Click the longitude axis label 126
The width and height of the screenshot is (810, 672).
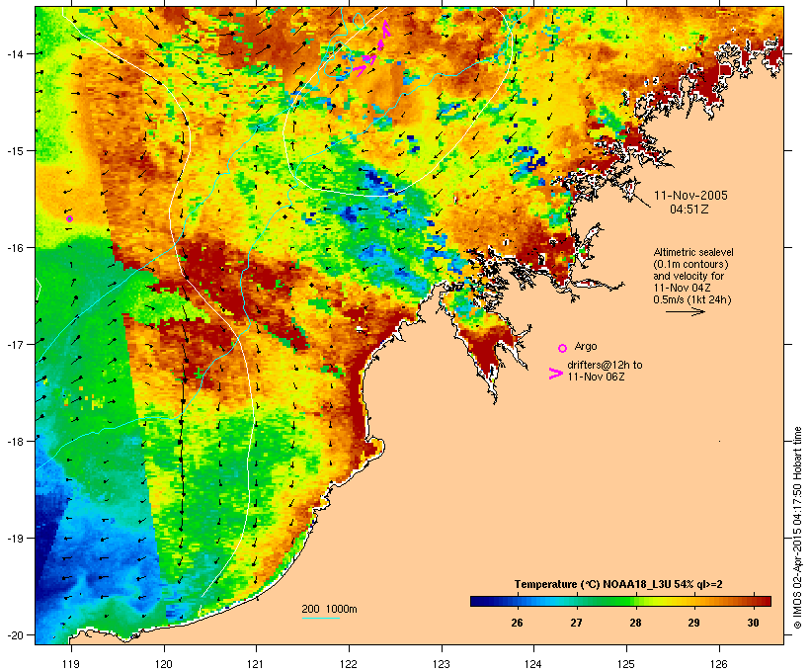tap(718, 664)
